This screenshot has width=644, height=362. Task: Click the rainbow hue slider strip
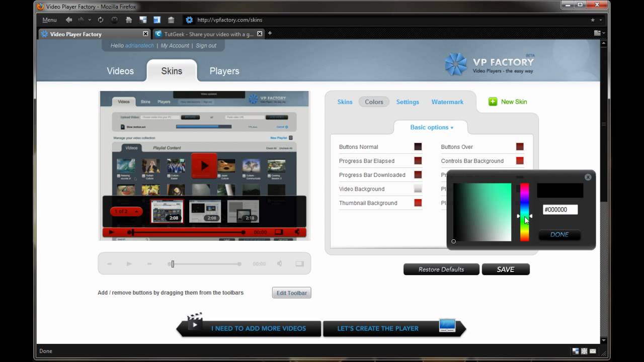coord(524,212)
